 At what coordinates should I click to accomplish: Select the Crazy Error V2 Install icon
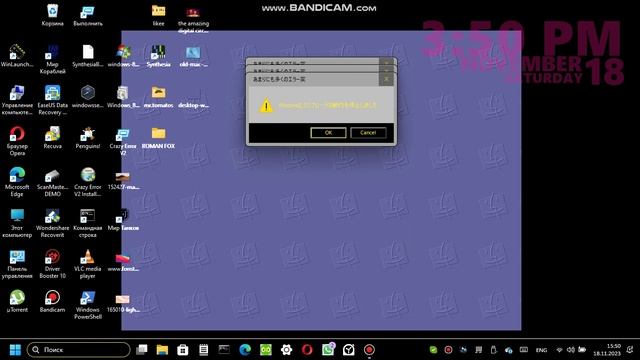88,182
